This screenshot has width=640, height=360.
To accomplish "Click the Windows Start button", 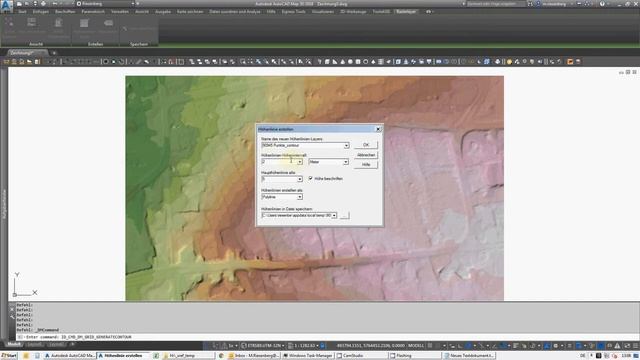I will (9, 356).
